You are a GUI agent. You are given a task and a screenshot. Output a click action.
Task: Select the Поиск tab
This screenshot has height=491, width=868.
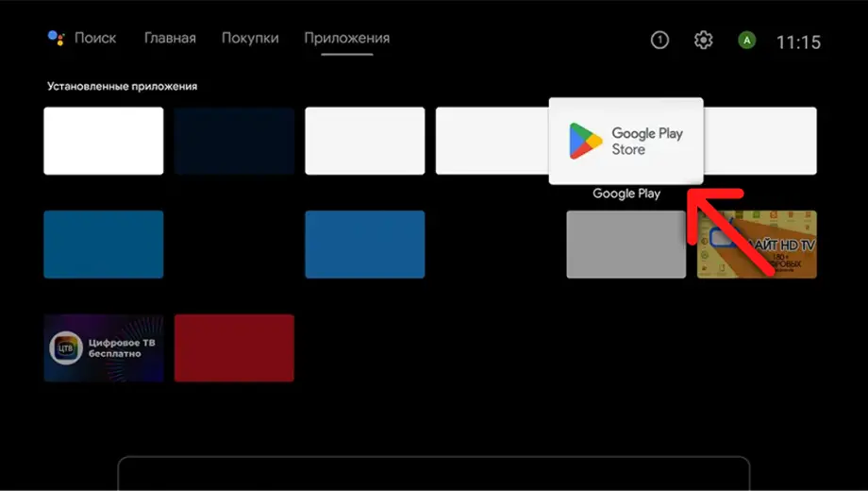pyautogui.click(x=95, y=38)
